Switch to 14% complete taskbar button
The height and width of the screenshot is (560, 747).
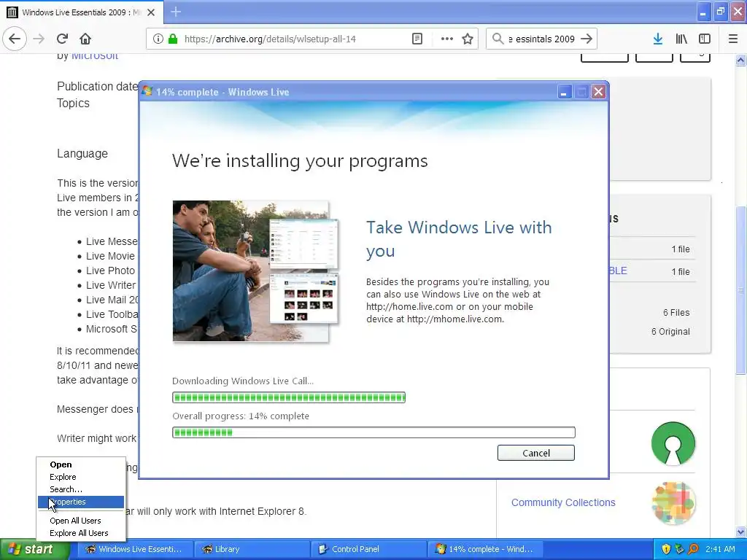[485, 549]
